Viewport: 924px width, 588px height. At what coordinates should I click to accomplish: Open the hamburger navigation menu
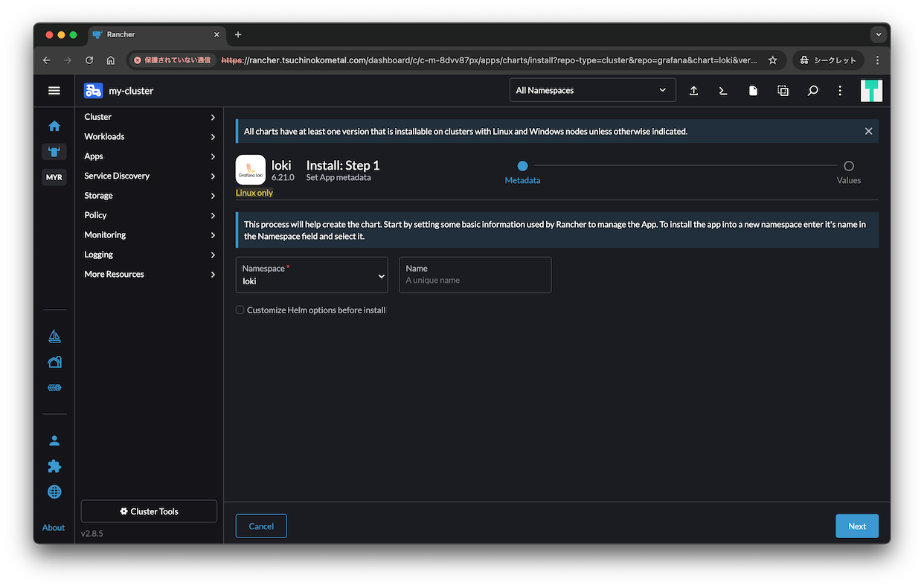pyautogui.click(x=54, y=90)
